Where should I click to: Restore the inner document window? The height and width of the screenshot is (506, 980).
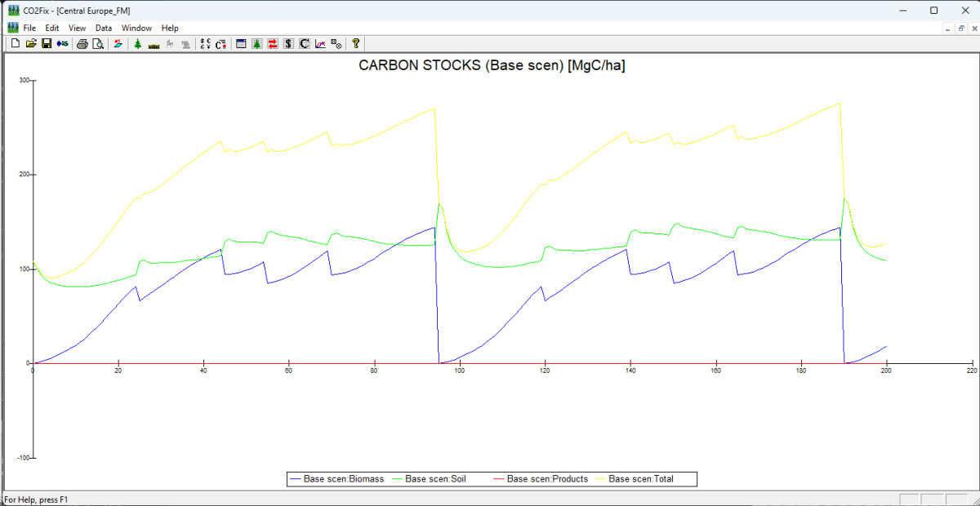pyautogui.click(x=960, y=28)
